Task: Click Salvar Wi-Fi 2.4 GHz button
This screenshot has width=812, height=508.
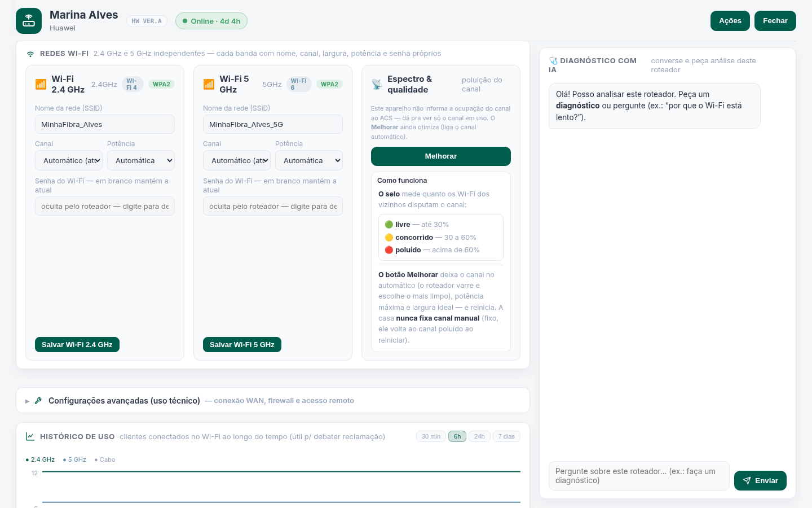Action: [x=77, y=345]
